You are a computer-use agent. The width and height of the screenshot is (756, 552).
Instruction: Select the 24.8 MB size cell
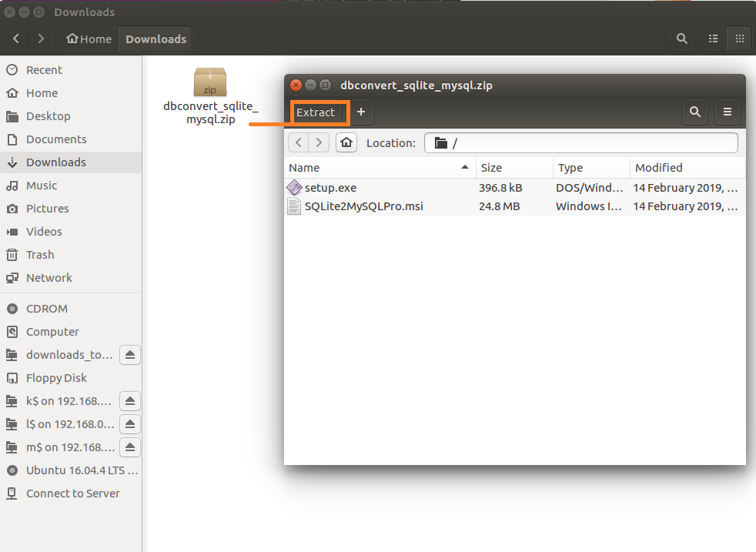click(x=500, y=206)
